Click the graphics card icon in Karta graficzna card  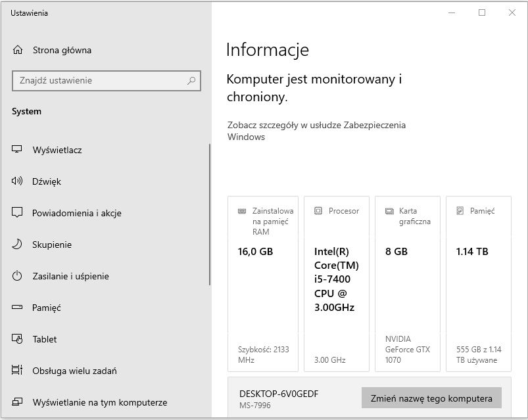point(389,211)
